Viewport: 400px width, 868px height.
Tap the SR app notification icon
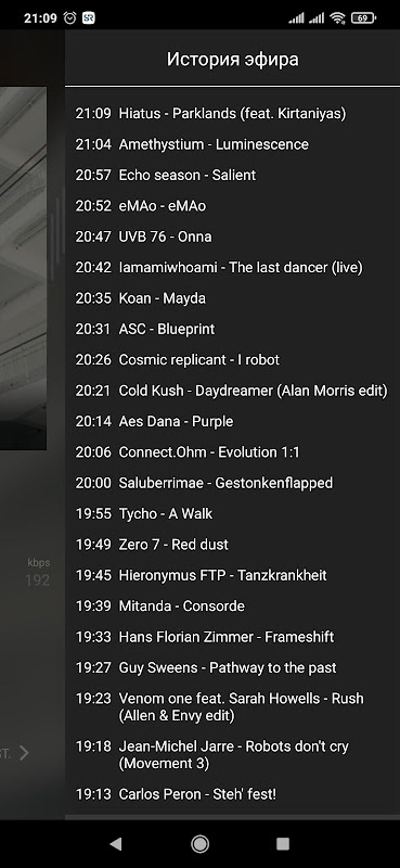(89, 18)
